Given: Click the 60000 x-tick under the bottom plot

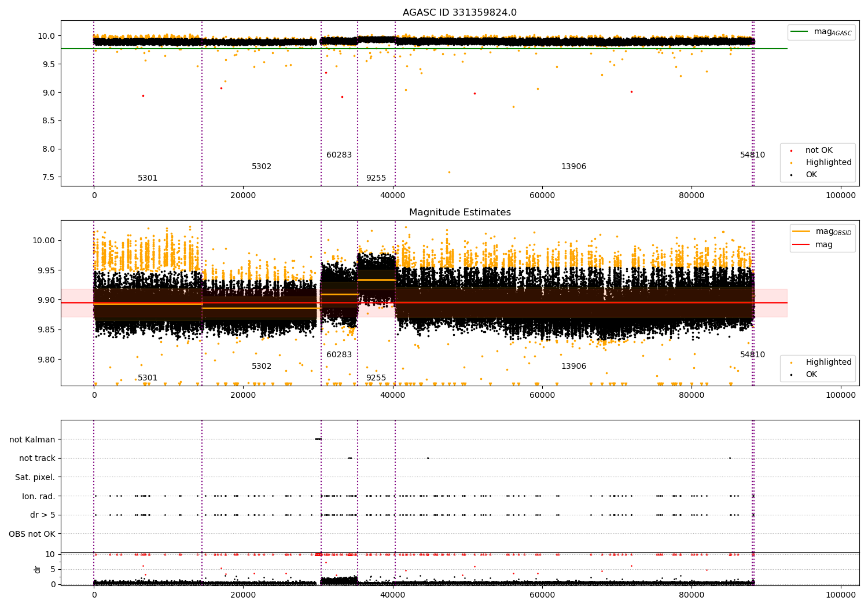Looking at the screenshot, I should pos(542,595).
